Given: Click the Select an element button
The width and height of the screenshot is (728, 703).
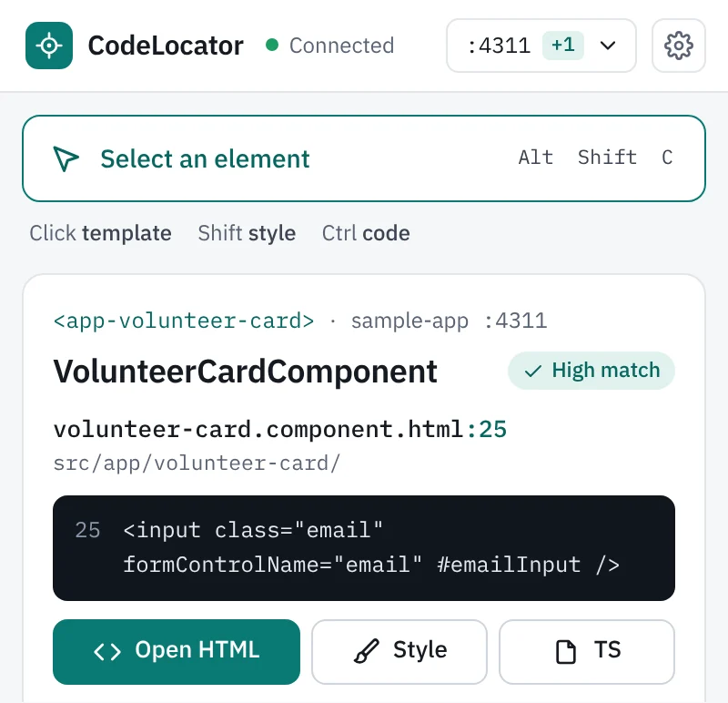Looking at the screenshot, I should coord(364,158).
